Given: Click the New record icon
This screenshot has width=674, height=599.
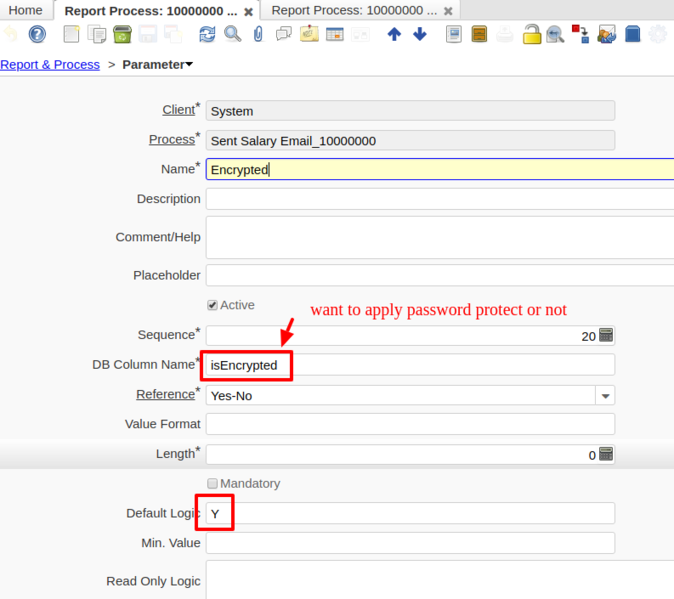Looking at the screenshot, I should 71,35.
